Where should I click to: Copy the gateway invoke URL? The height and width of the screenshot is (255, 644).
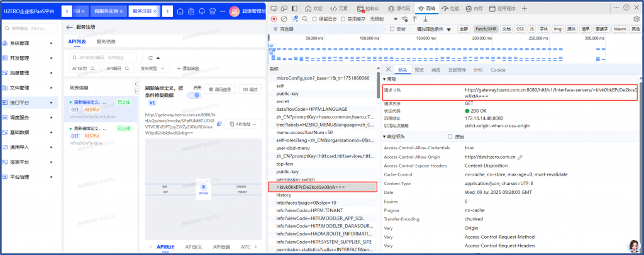tap(218, 124)
